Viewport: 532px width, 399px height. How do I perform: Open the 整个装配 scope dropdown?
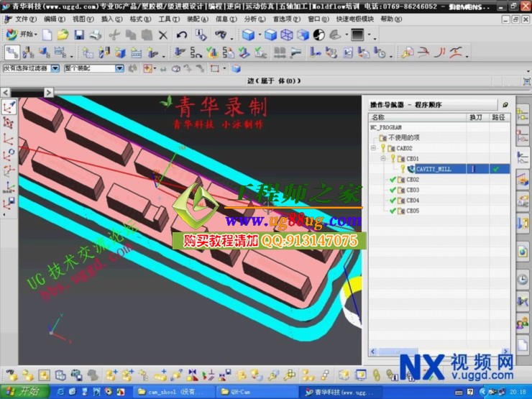click(119, 68)
